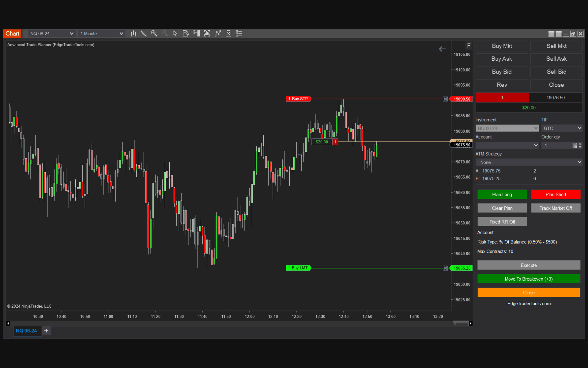
Task: Click the orange Close button
Action: click(529, 293)
